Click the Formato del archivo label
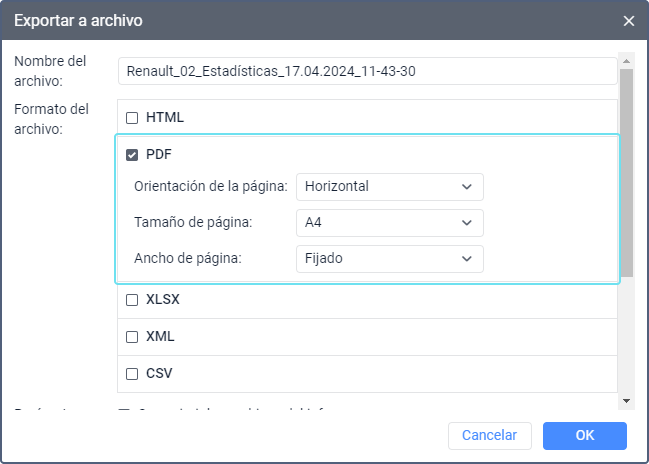This screenshot has height=464, width=649. (52, 118)
